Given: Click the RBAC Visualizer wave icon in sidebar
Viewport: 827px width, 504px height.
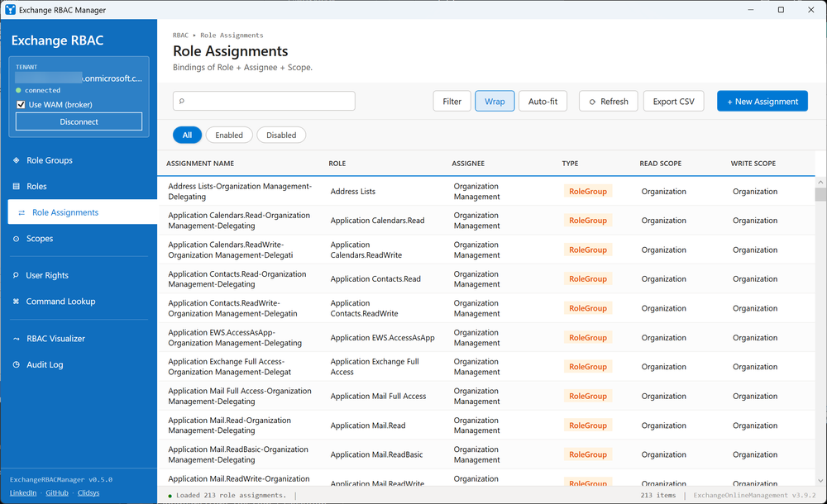Looking at the screenshot, I should tap(16, 339).
